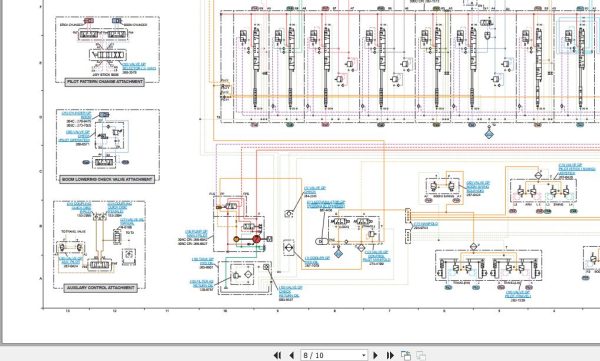This screenshot has height=361, width=600.
Task: Select the Auxiliary Control Attachment label
Action: pos(100,288)
